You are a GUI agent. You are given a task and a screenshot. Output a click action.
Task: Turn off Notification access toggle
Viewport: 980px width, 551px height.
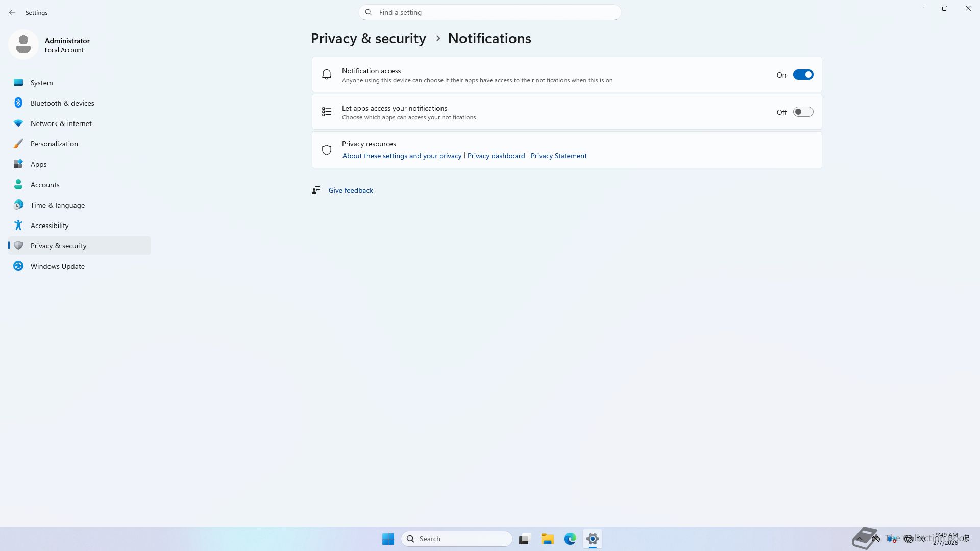803,75
